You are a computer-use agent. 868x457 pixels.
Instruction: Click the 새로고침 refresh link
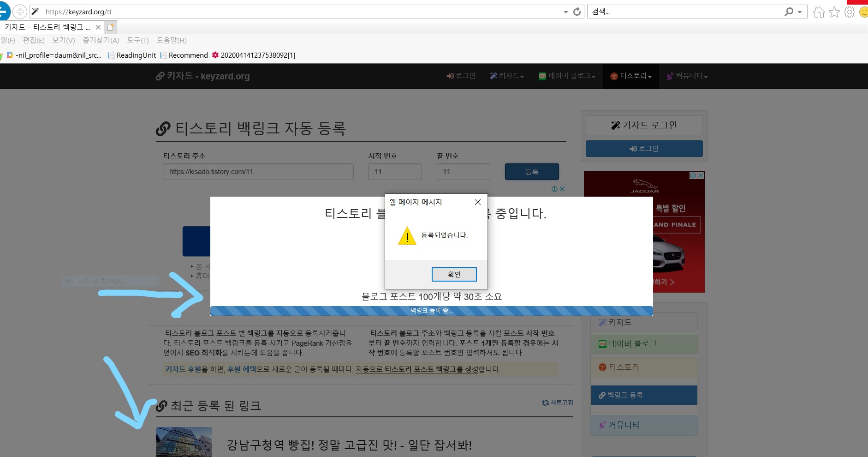pos(558,403)
